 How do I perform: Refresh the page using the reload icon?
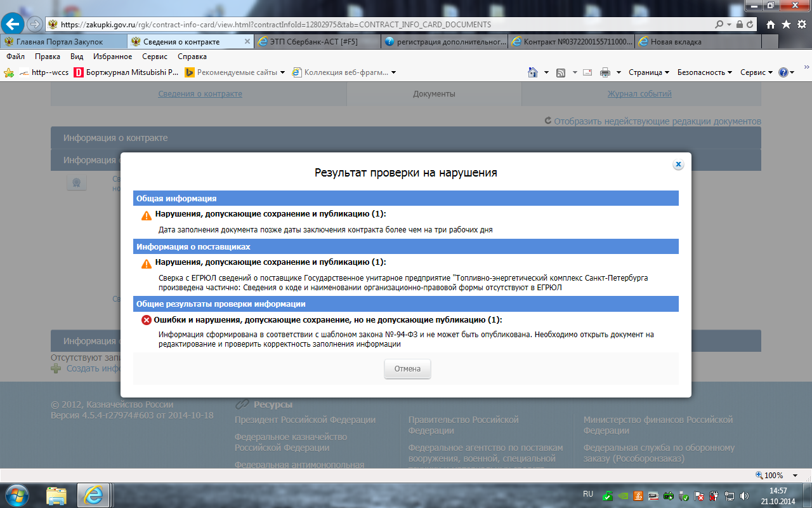coord(750,24)
